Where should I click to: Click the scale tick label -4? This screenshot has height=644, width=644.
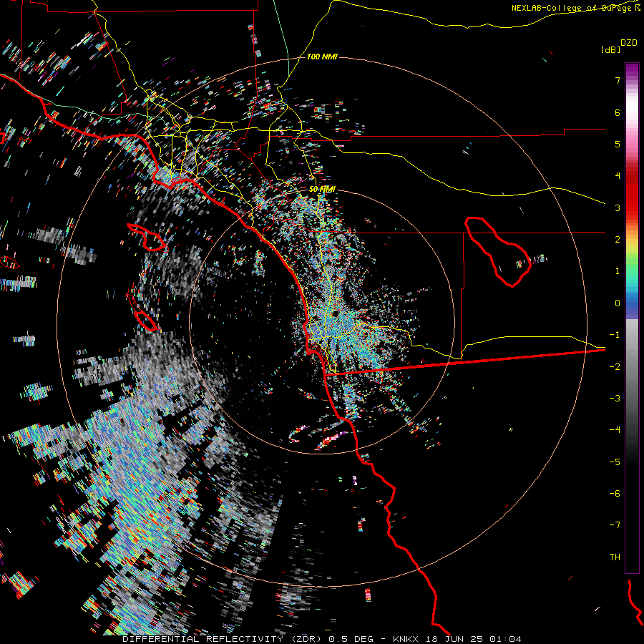point(615,430)
